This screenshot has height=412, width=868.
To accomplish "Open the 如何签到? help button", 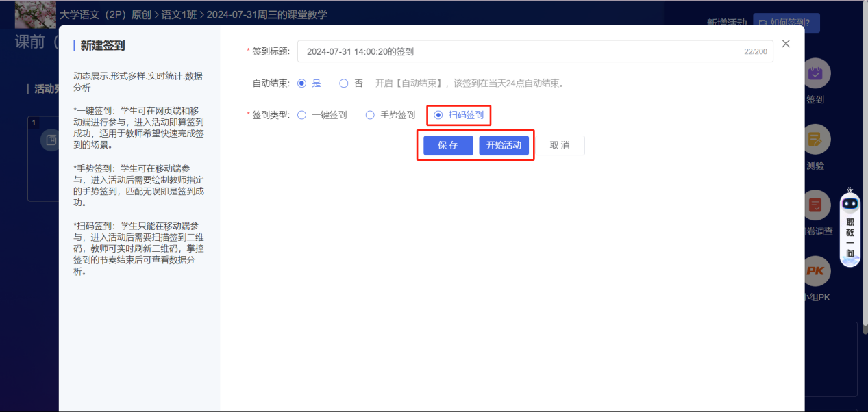I will pos(786,23).
